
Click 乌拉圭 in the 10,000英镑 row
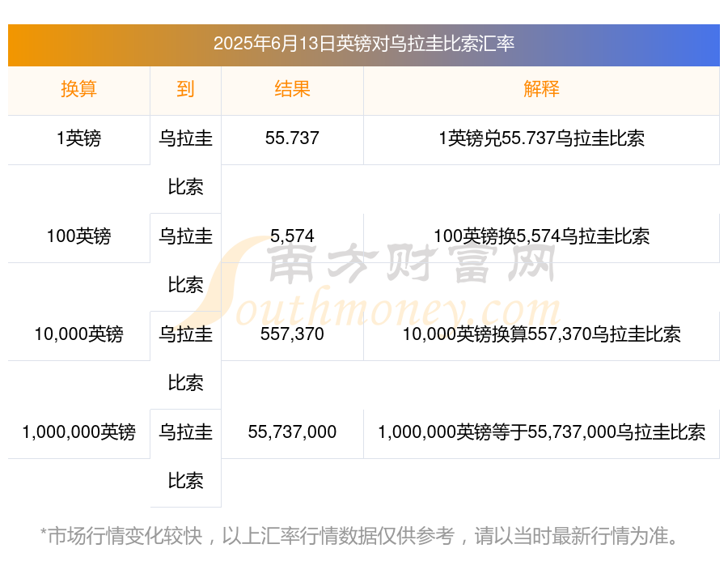185,334
